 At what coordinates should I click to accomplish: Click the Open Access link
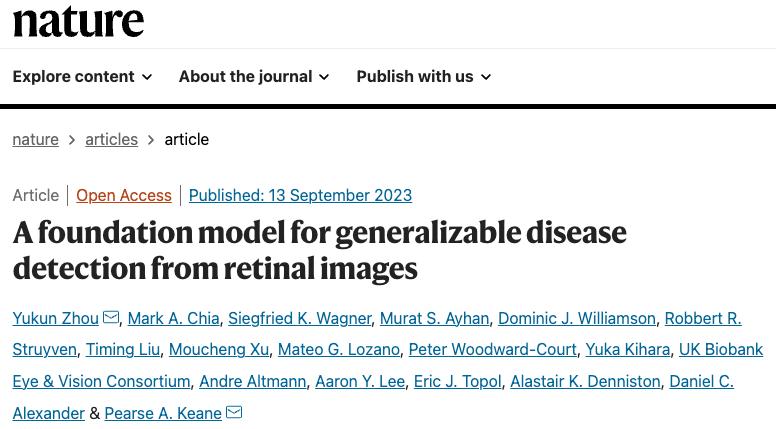(x=124, y=195)
